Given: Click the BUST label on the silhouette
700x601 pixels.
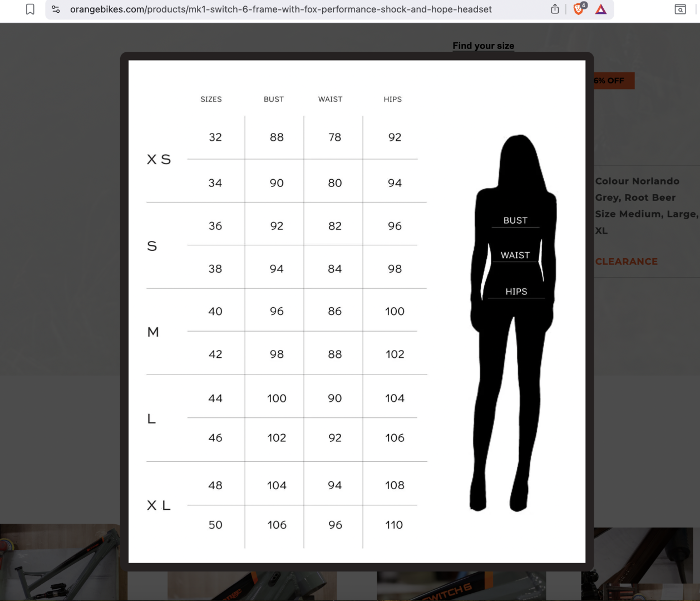Looking at the screenshot, I should coord(515,220).
